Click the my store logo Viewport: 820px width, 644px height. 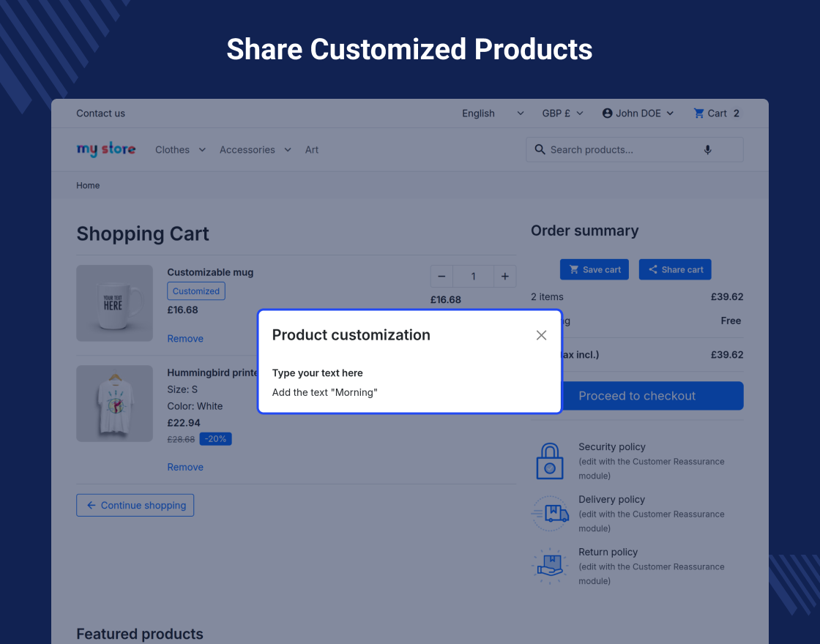[106, 149]
